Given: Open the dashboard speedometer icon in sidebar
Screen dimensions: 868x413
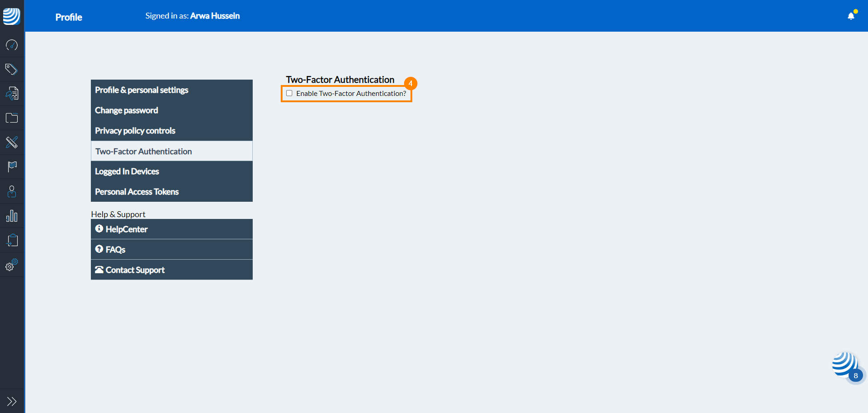Looking at the screenshot, I should pos(12,45).
